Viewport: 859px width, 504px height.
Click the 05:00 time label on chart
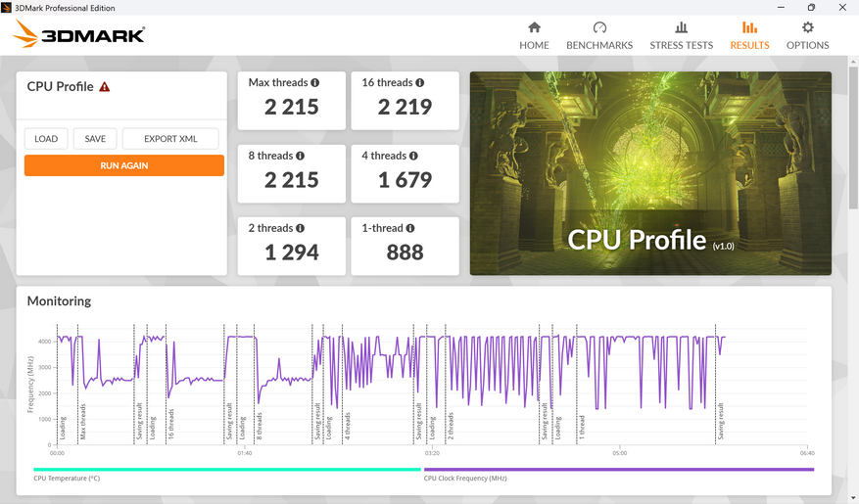coord(620,453)
